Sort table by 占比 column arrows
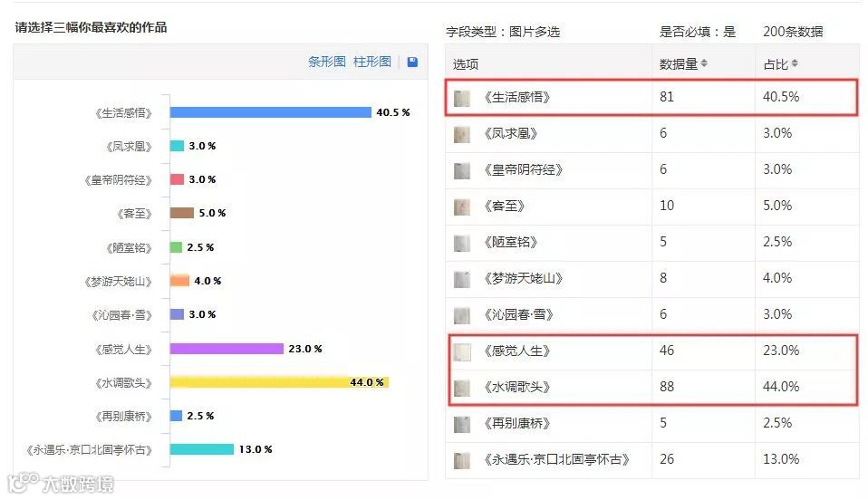Viewport: 868px width, 500px height. pyautogui.click(x=795, y=63)
